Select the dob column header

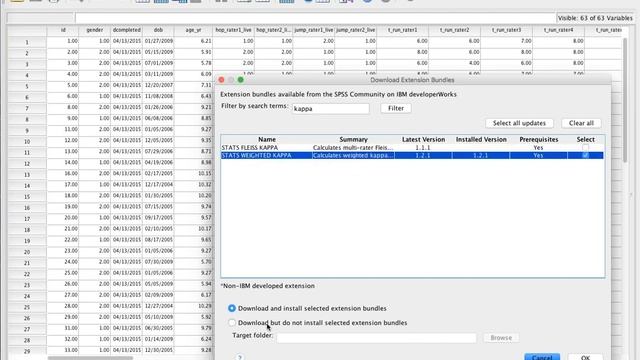tap(158, 30)
